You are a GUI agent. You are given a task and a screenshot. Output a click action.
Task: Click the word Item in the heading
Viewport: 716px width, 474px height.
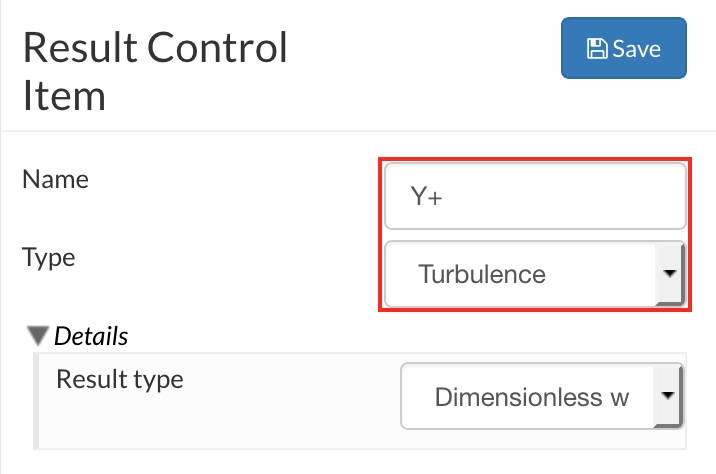(64, 96)
